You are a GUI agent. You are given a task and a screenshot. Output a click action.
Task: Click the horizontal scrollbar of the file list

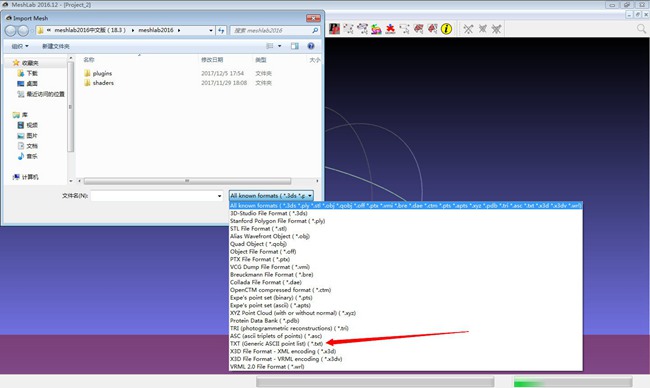[187, 181]
